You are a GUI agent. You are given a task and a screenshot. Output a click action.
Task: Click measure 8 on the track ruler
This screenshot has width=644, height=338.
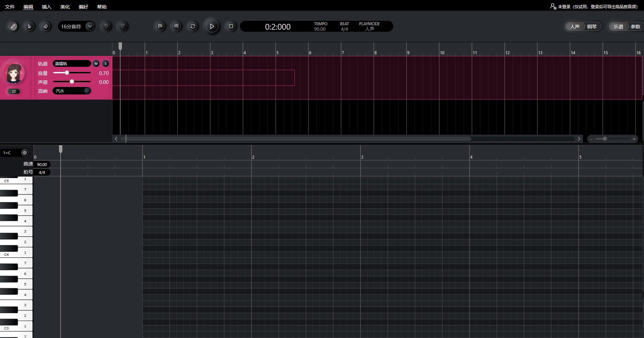tap(375, 53)
